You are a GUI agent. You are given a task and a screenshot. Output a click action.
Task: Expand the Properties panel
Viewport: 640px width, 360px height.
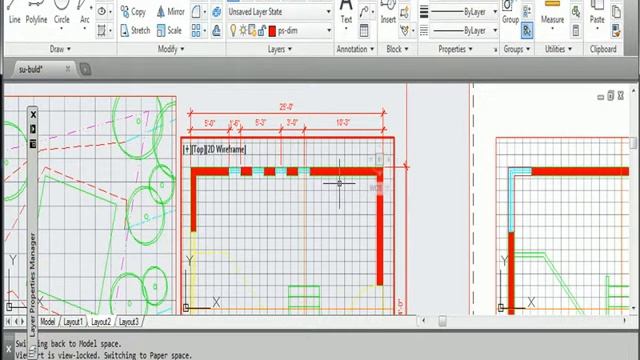tap(455, 49)
